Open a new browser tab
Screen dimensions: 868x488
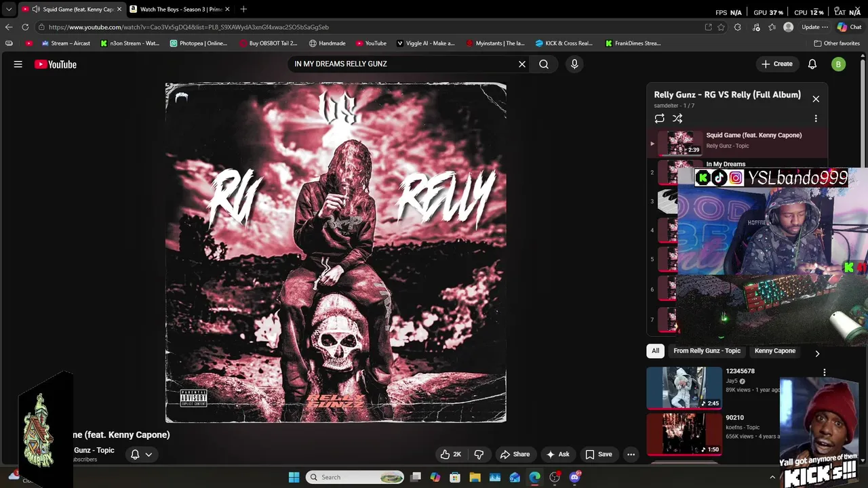click(243, 9)
